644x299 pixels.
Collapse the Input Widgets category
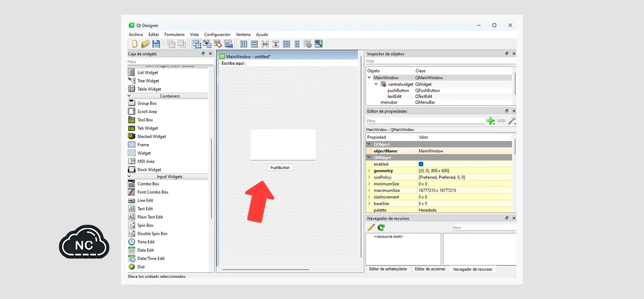(x=130, y=177)
